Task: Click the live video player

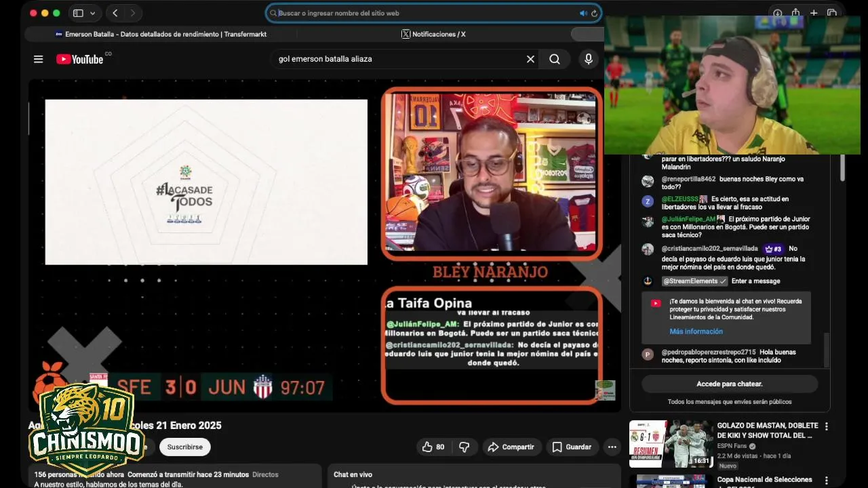Action: [324, 245]
